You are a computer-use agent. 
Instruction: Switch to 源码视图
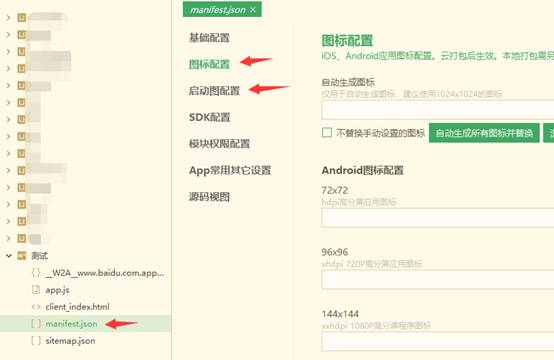[209, 196]
